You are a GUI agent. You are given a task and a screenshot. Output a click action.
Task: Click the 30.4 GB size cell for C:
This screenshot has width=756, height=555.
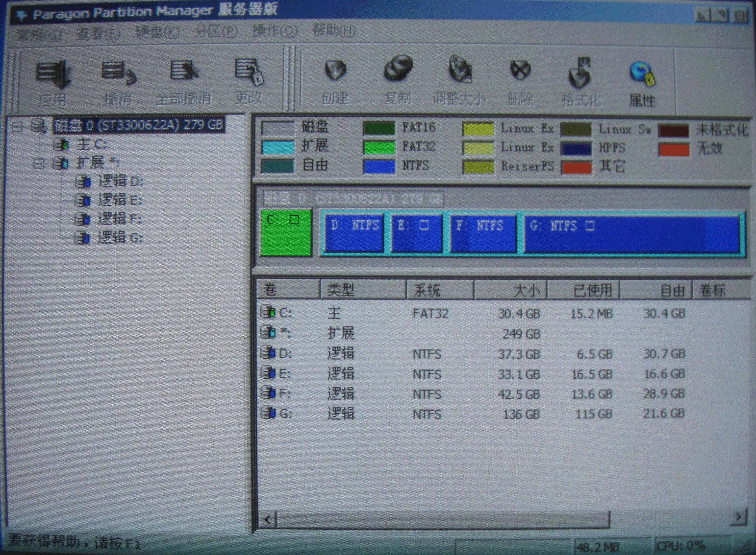point(519,314)
